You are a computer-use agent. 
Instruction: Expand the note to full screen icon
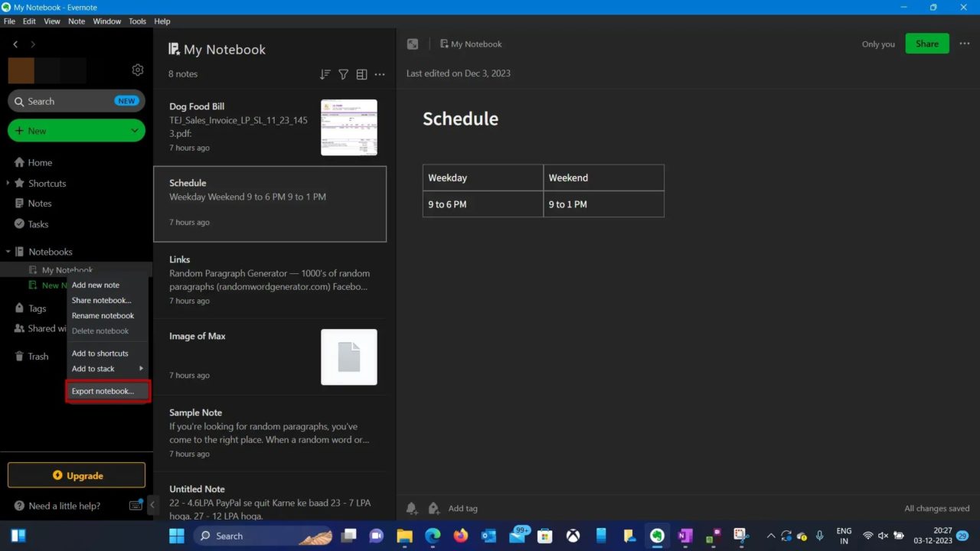point(413,44)
